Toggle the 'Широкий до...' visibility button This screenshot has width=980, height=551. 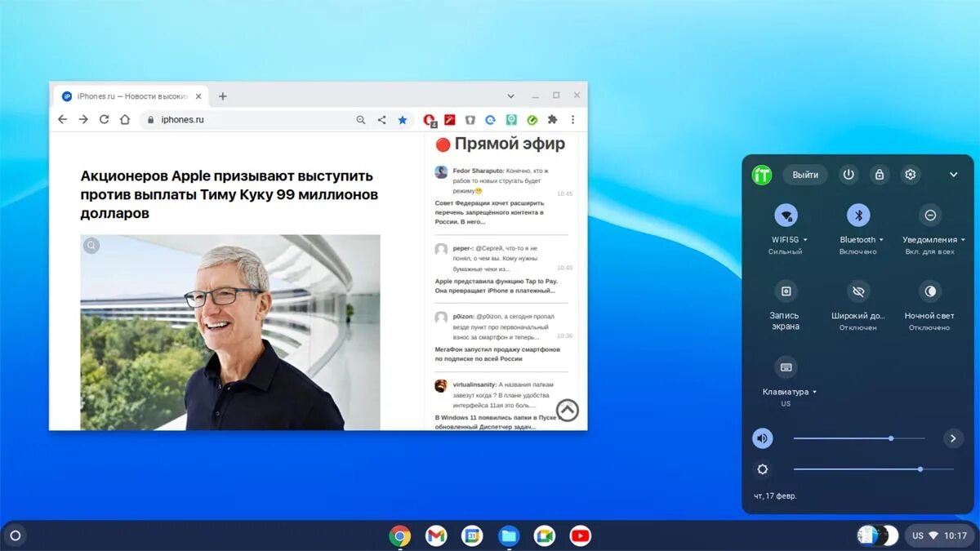pos(858,291)
